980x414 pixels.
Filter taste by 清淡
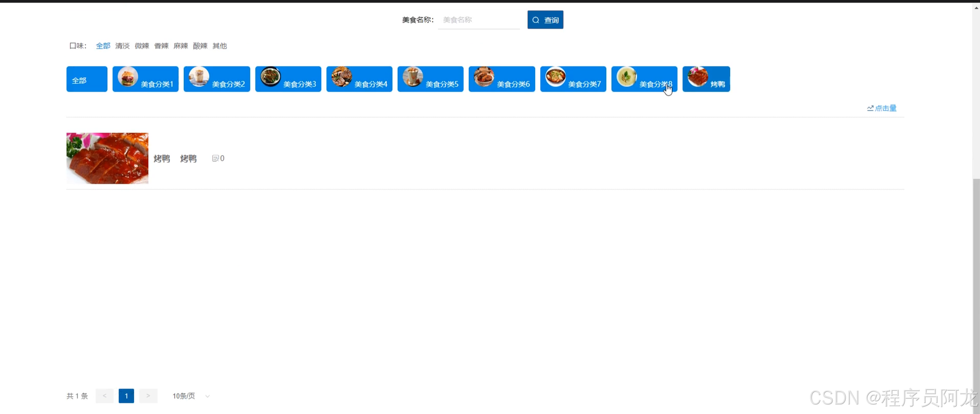(122, 46)
